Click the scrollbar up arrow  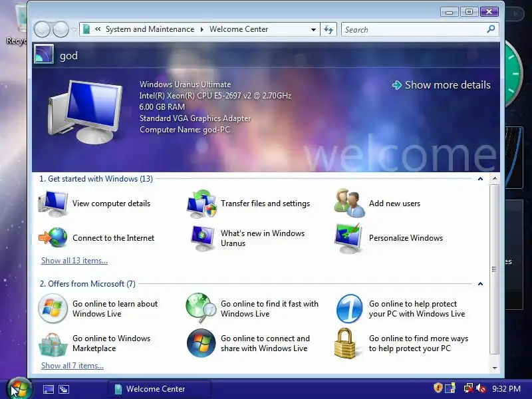495,178
